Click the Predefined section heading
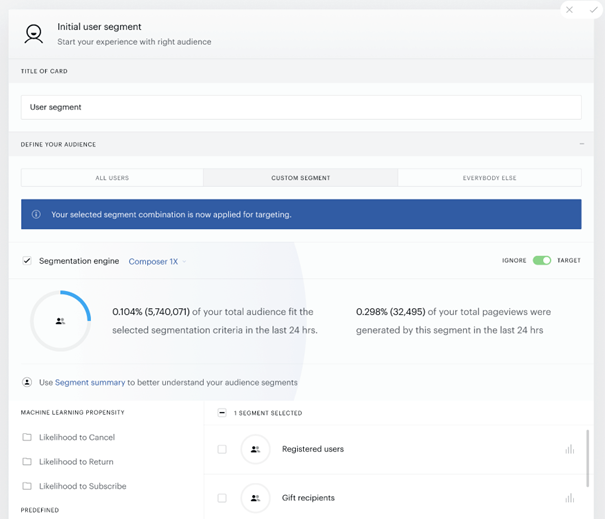The image size is (605, 519). pyautogui.click(x=40, y=510)
